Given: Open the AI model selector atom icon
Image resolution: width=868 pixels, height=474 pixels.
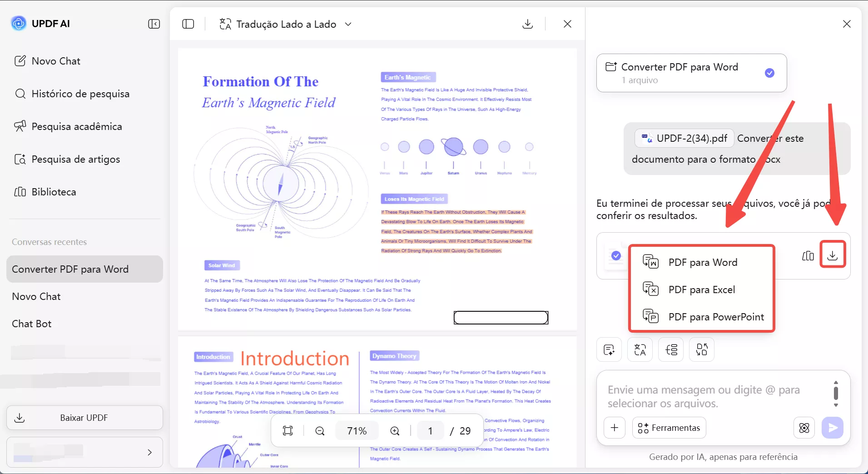Looking at the screenshot, I should tap(804, 428).
